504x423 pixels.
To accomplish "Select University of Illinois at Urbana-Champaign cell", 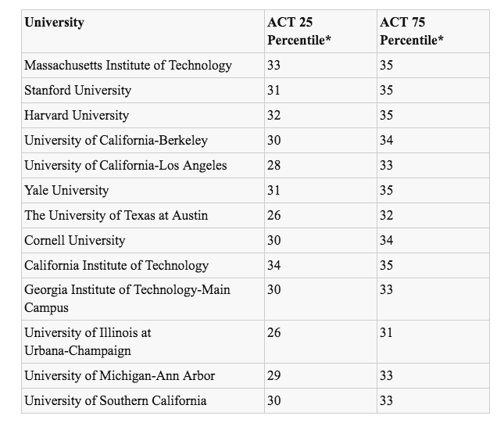I will click(88, 342).
